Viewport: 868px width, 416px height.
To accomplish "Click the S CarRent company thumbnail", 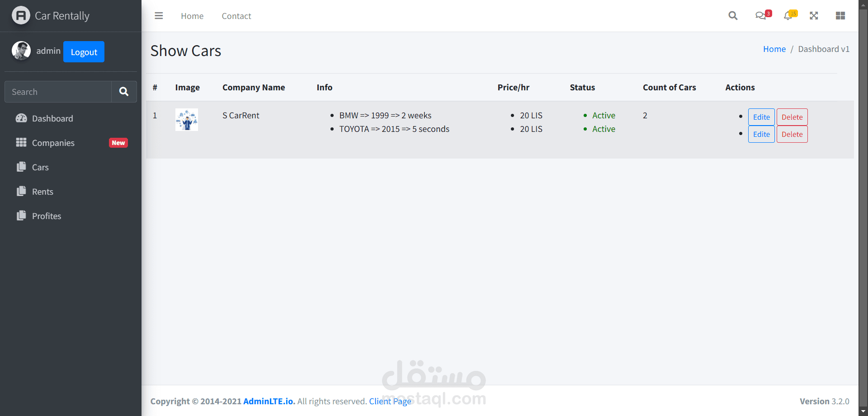I will pyautogui.click(x=187, y=120).
